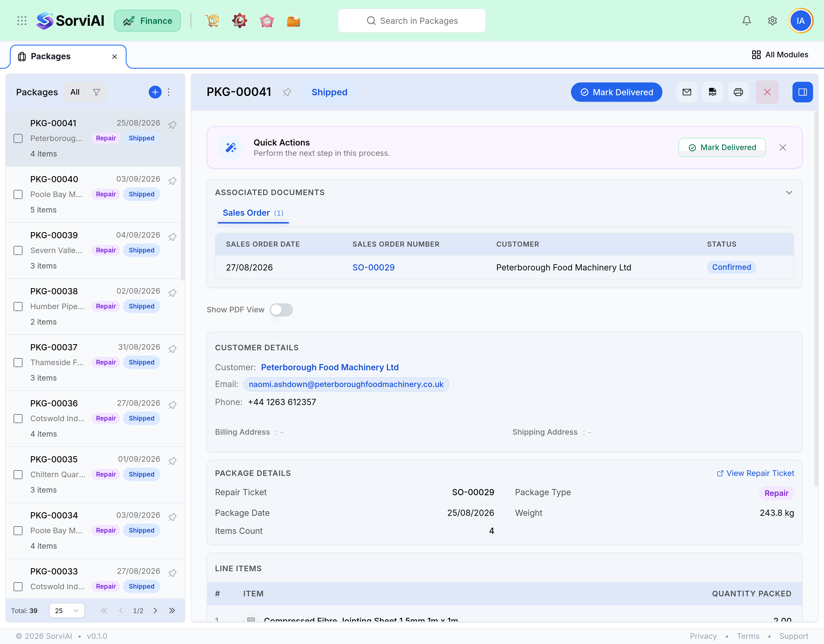The height and width of the screenshot is (644, 824).
Task: Go to previous page of packages
Action: [x=121, y=610]
